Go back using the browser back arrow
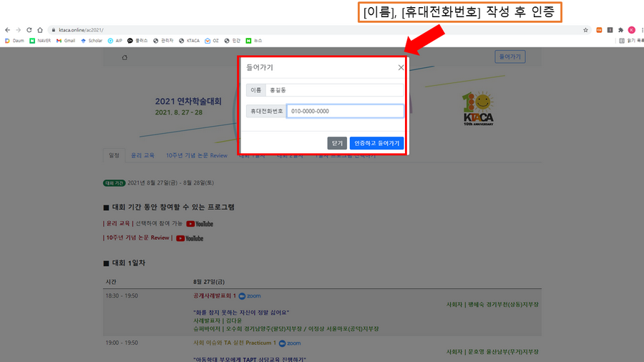The width and height of the screenshot is (644, 362). point(7,30)
